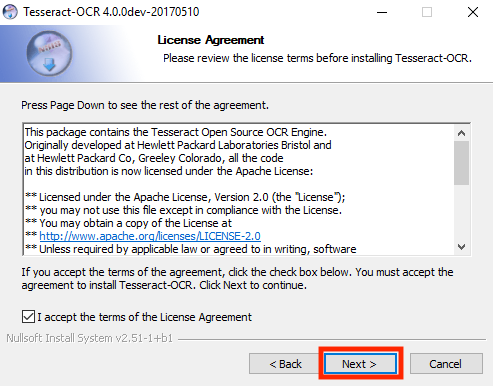The image size is (493, 386).
Task: Open the apache.org LICENSE-2.0 link
Action: 150,236
